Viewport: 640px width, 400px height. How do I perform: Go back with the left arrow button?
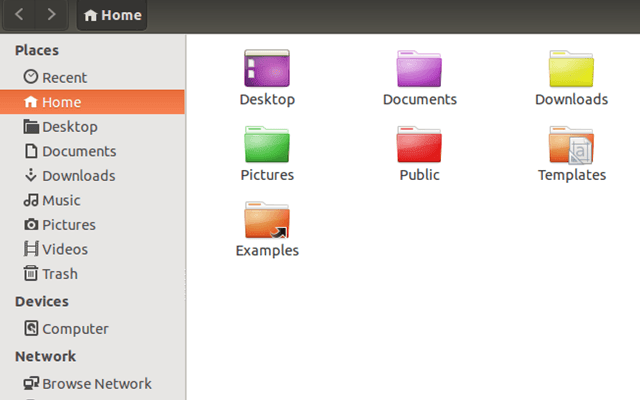19,15
